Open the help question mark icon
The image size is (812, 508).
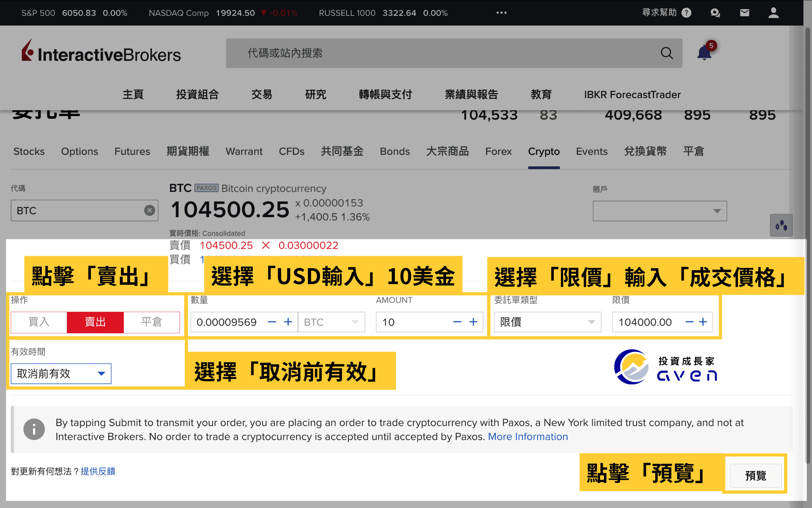coord(686,13)
